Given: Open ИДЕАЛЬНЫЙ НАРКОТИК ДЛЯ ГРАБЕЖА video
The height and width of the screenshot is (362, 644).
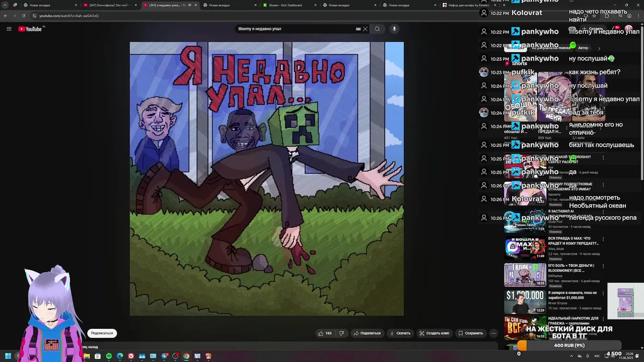Looking at the screenshot, I should coord(525,327).
